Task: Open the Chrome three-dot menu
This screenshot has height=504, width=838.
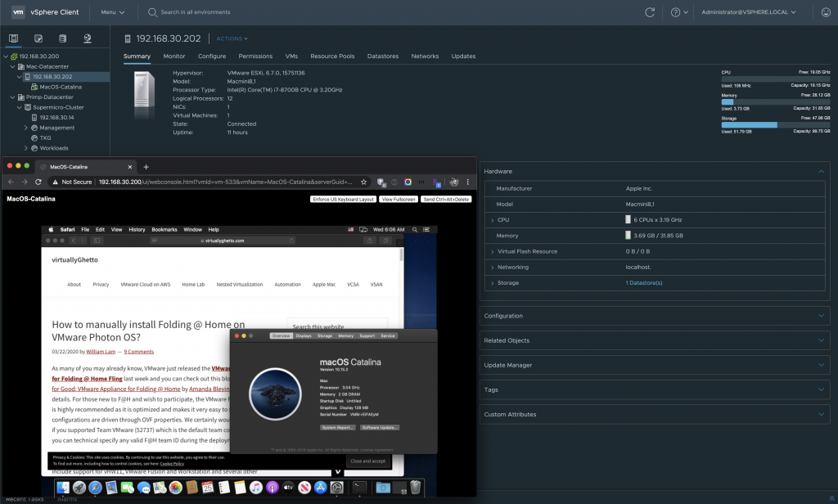Action: coord(467,182)
